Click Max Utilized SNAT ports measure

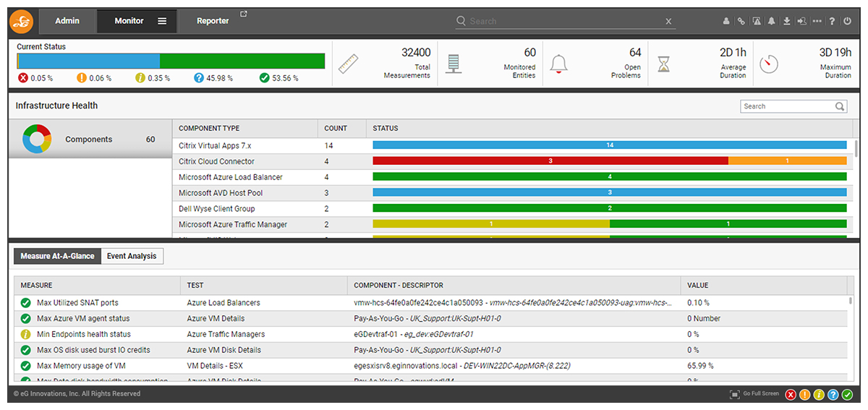click(x=77, y=302)
